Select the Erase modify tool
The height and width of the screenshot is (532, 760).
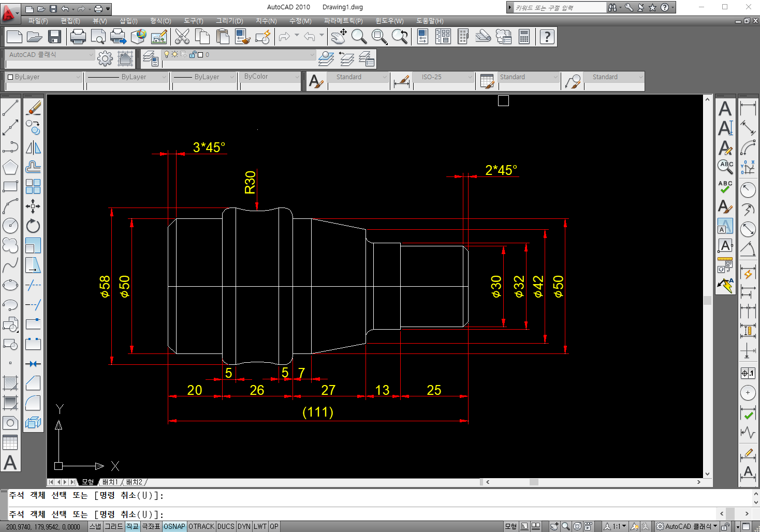click(x=33, y=108)
